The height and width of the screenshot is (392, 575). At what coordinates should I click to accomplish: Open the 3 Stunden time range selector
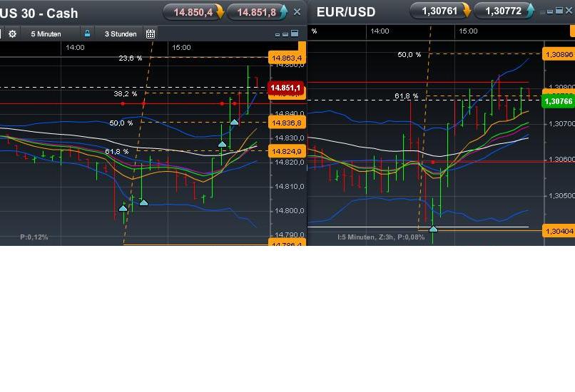tap(121, 34)
